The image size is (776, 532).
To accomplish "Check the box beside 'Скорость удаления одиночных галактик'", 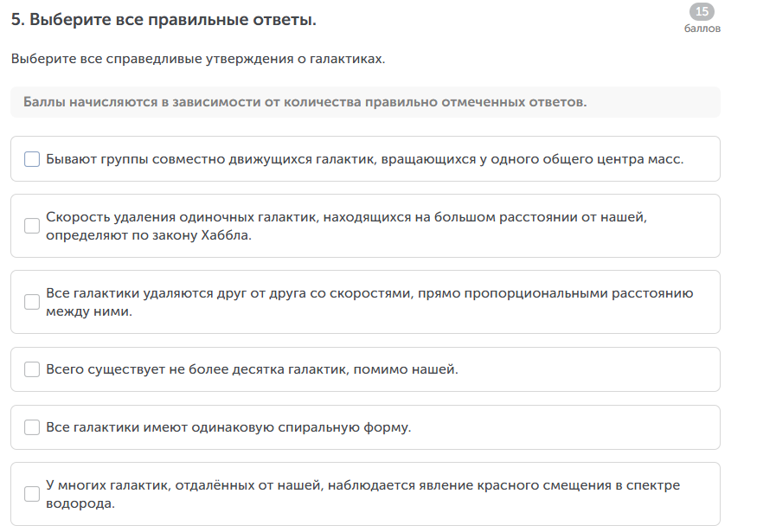I will (x=32, y=226).
